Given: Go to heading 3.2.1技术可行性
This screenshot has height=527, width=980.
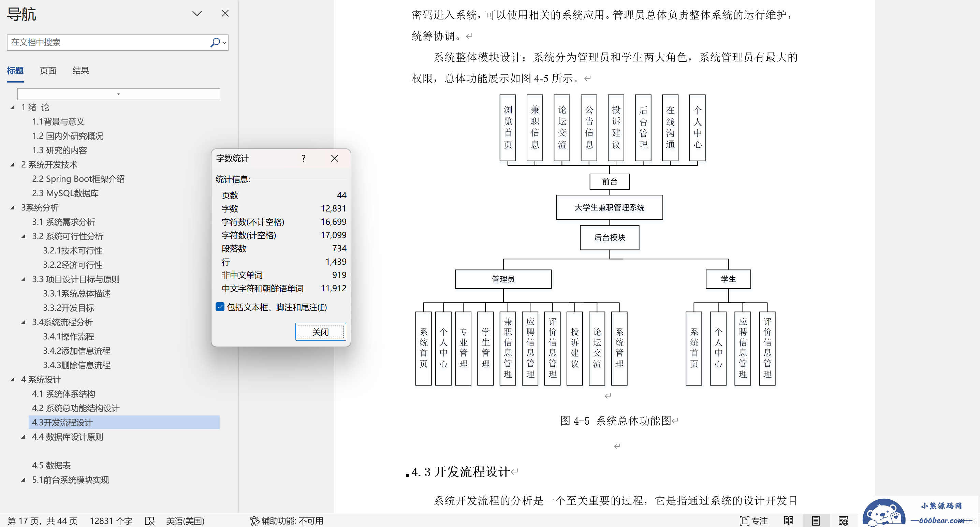Looking at the screenshot, I should point(73,251).
